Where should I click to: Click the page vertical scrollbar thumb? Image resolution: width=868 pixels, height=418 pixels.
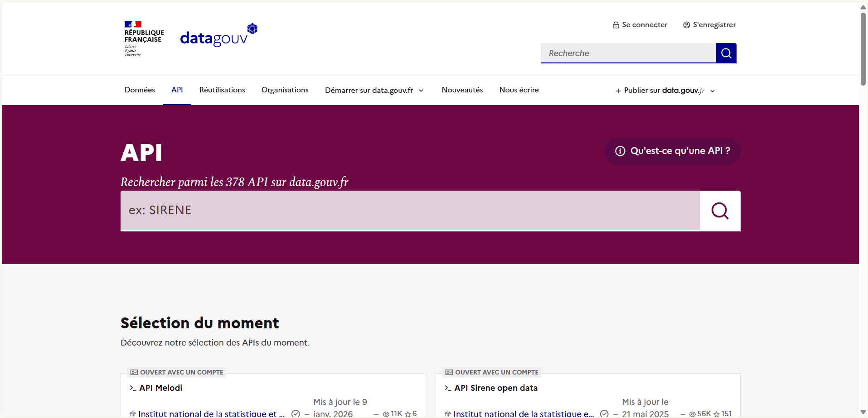[x=863, y=49]
